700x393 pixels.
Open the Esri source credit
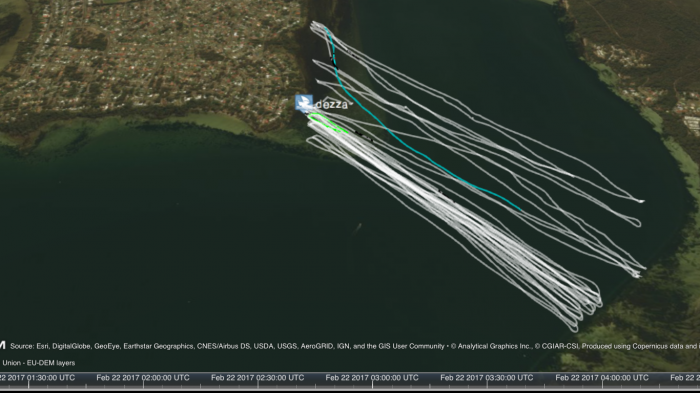(x=41, y=346)
